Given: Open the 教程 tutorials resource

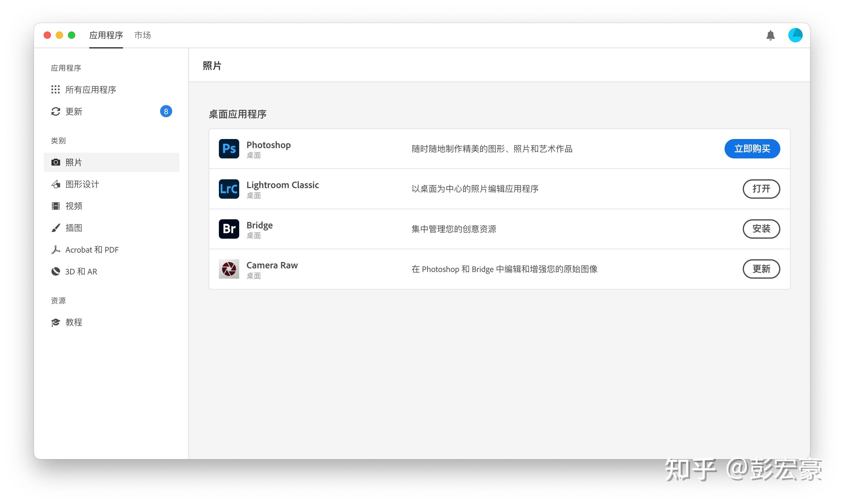Looking at the screenshot, I should coord(74,322).
